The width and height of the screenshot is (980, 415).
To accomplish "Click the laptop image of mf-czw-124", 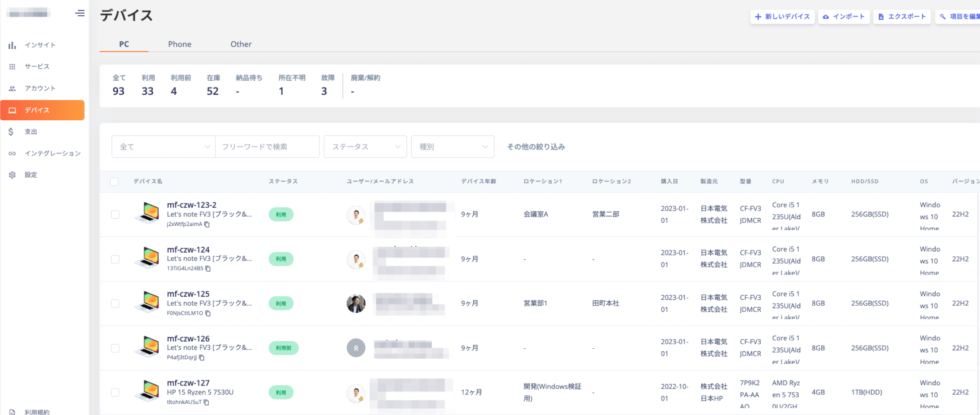I will pos(147,257).
